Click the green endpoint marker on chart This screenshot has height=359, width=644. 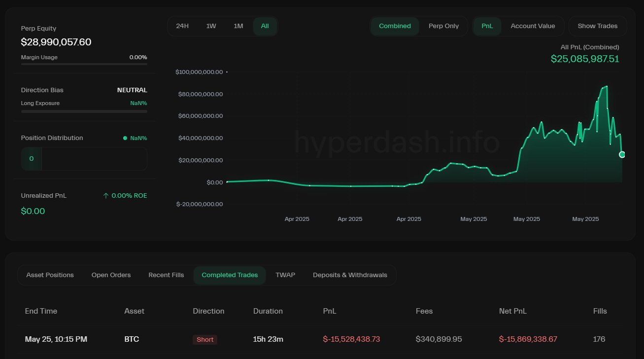[x=622, y=155]
